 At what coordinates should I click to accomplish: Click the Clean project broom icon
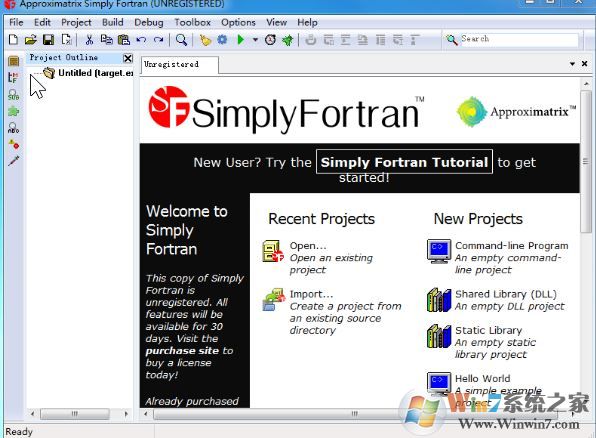pos(205,40)
